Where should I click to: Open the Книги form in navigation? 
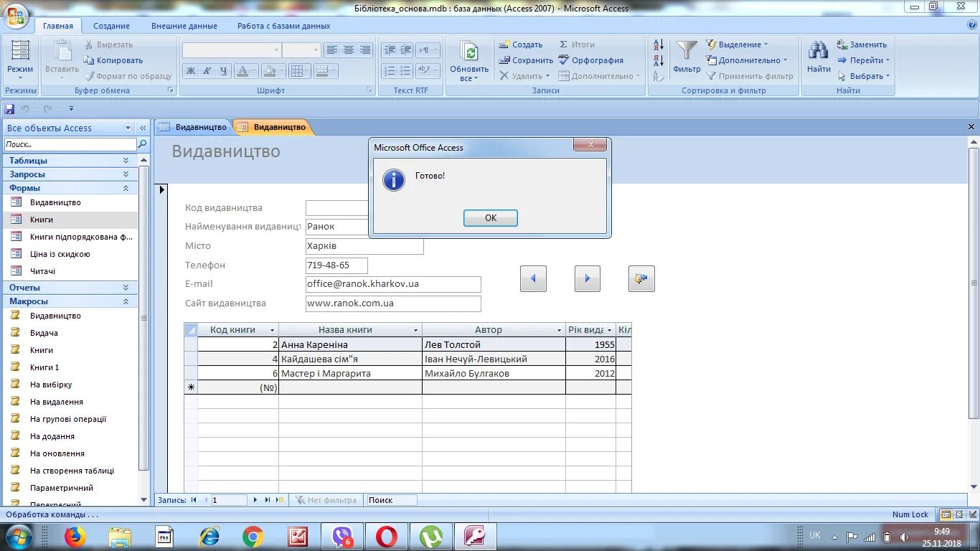click(x=70, y=220)
